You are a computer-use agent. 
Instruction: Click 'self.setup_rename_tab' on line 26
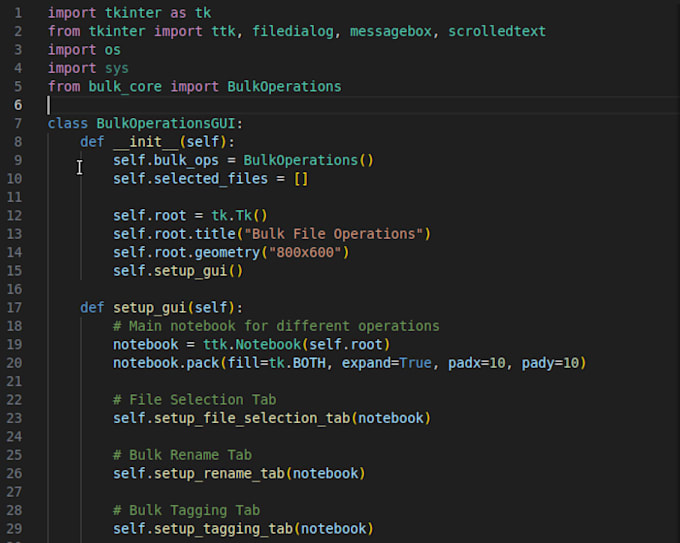pyautogui.click(x=199, y=474)
